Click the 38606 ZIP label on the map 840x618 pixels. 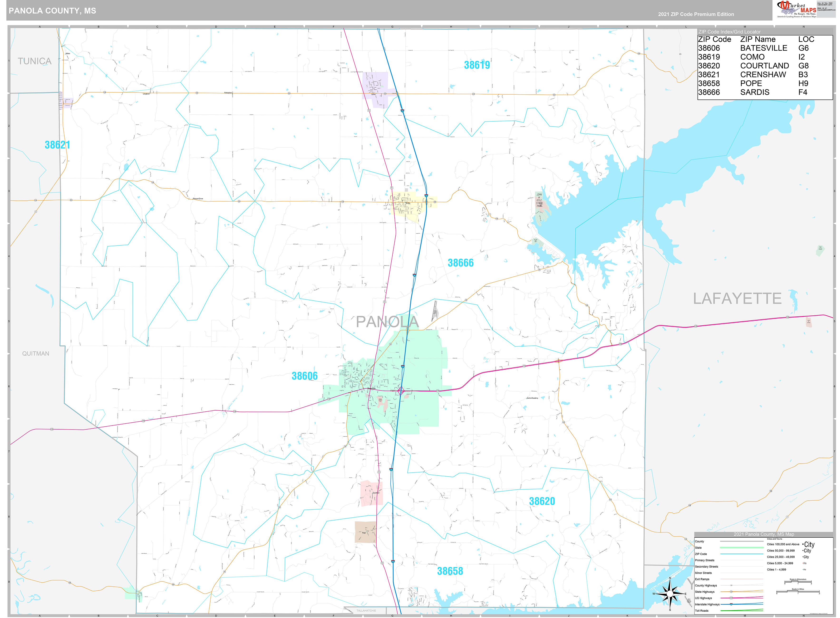pyautogui.click(x=305, y=376)
